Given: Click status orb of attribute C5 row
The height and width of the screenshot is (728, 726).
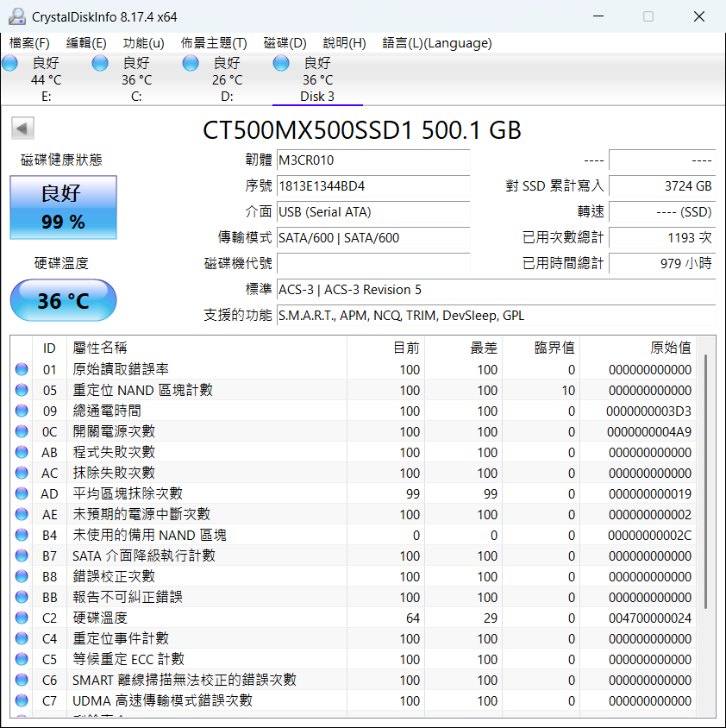Looking at the screenshot, I should [22, 659].
